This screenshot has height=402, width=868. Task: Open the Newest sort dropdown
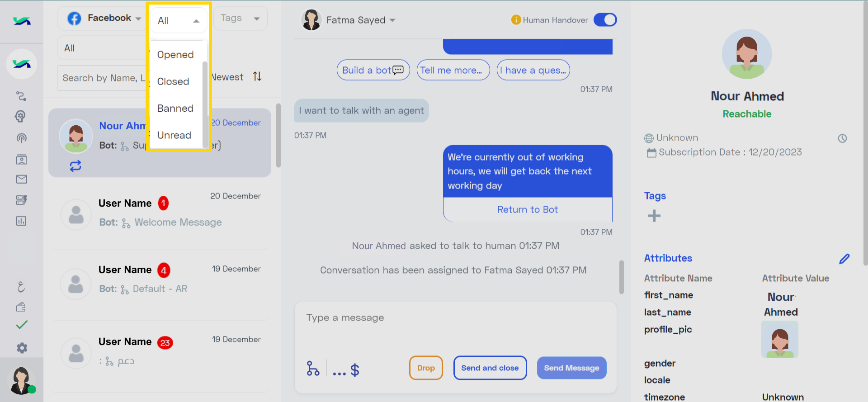coord(227,77)
